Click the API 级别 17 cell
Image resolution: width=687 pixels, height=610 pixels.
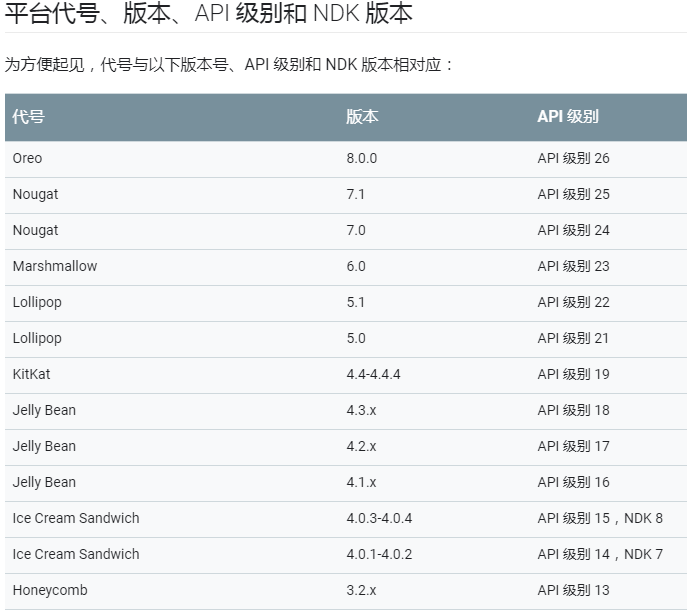(x=573, y=446)
